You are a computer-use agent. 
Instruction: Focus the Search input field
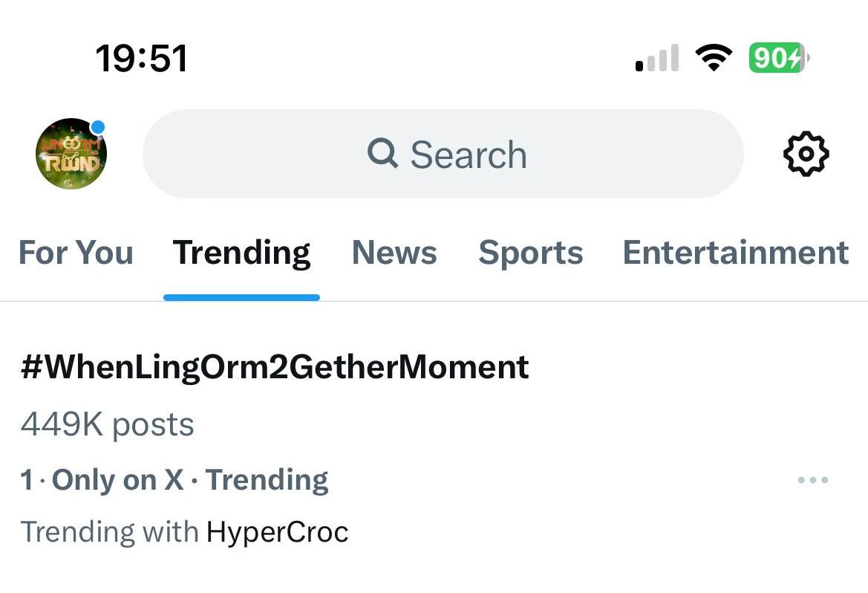(468, 155)
